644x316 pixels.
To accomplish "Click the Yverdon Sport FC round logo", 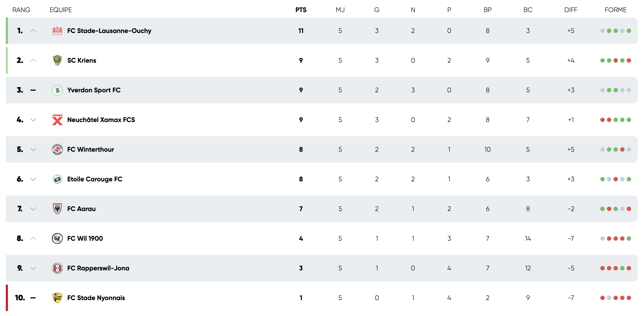I will (x=57, y=90).
